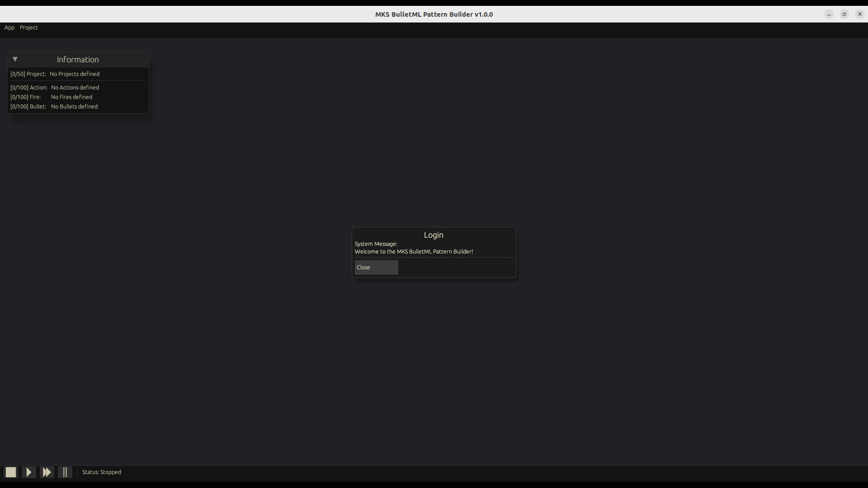Open the App menu

coord(9,28)
